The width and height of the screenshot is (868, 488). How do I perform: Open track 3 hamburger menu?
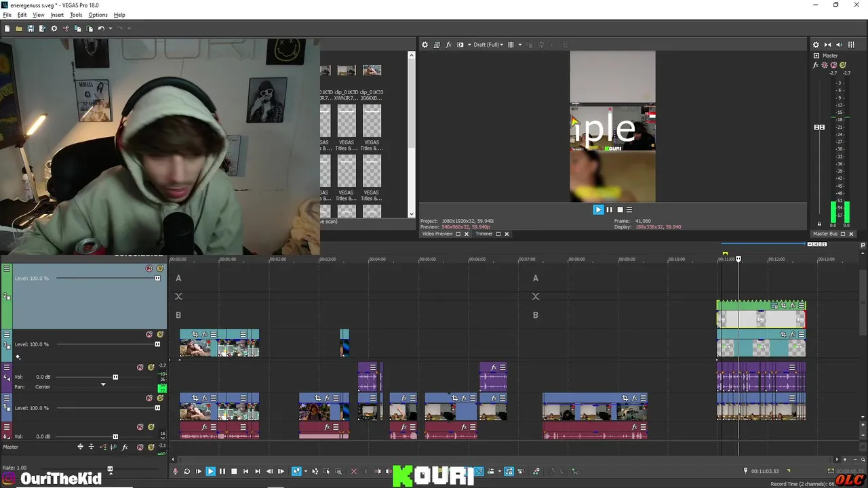click(7, 334)
